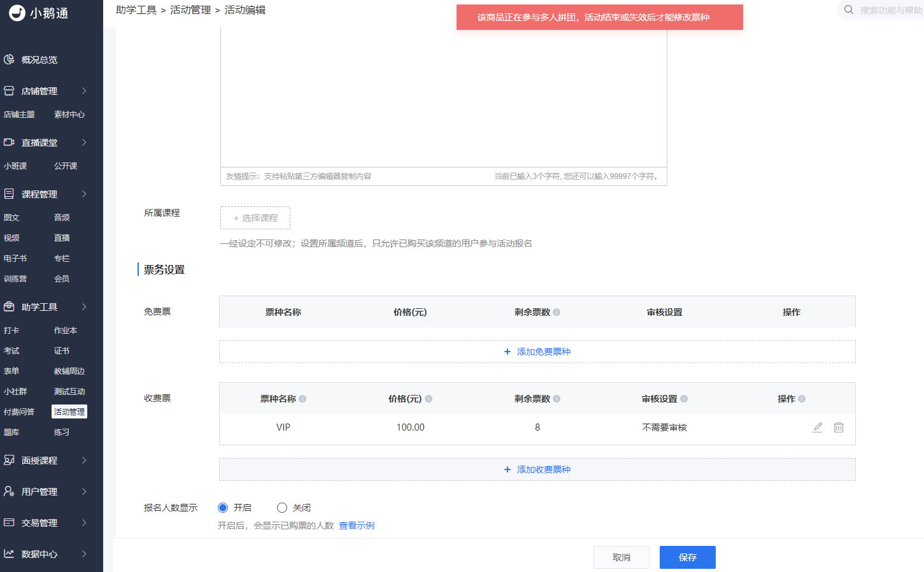Viewport: 924px width, 572px height.
Task: Click the 取消 button
Action: (622, 557)
